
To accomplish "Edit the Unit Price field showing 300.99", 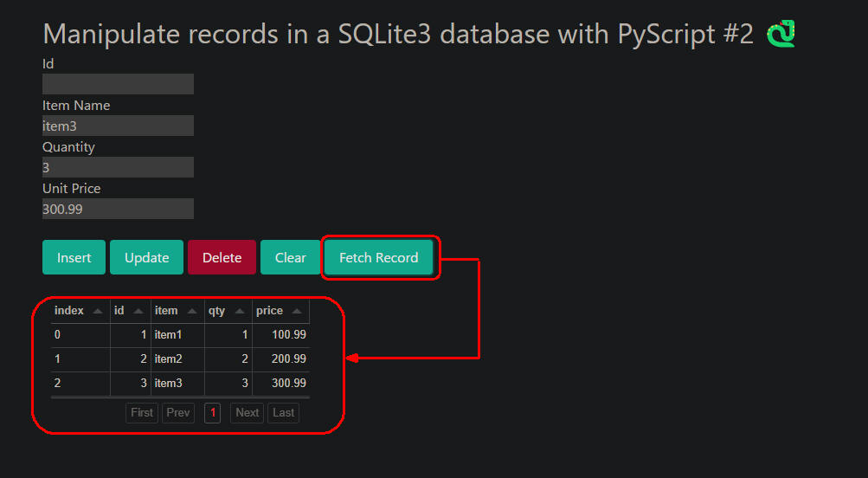I will click(x=118, y=209).
